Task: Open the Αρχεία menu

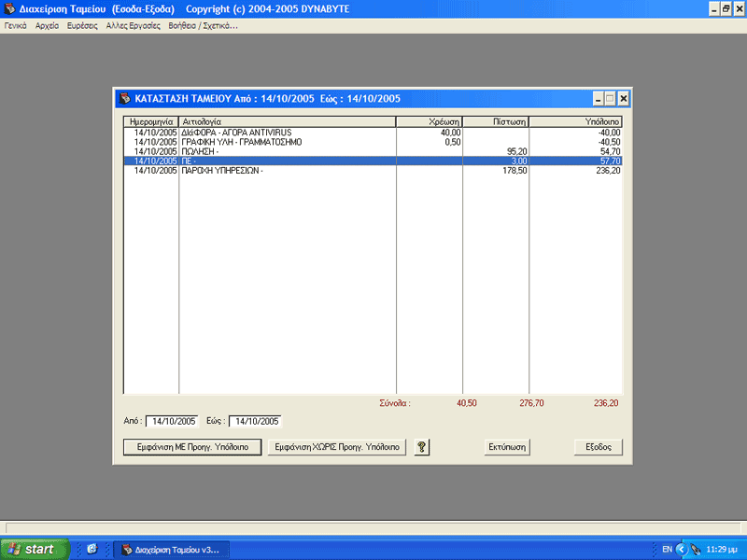Action: pyautogui.click(x=47, y=26)
